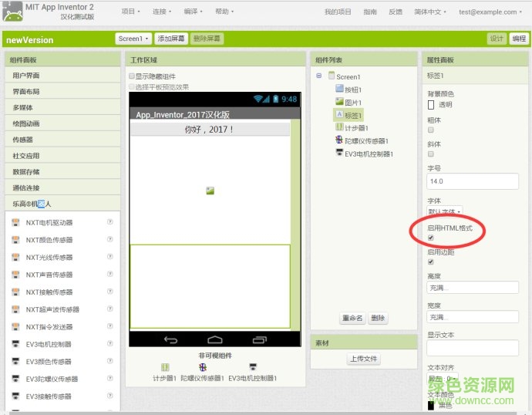Select 陀螺仪传感器1 icon under non-visible components
This screenshot has height=415, width=532.
click(203, 367)
